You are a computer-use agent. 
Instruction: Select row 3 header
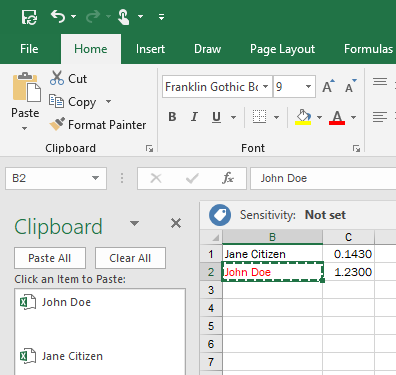pyautogui.click(x=211, y=290)
